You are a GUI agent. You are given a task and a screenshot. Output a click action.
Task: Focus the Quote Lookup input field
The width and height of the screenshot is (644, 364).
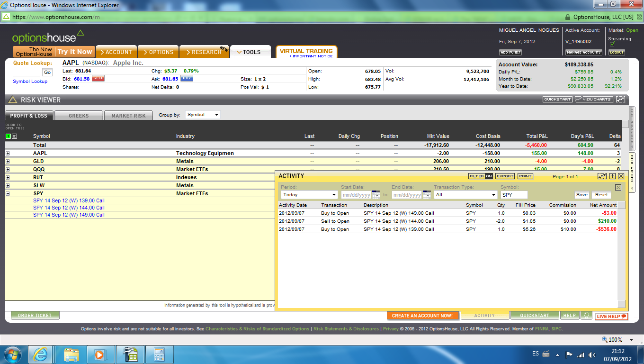click(27, 72)
